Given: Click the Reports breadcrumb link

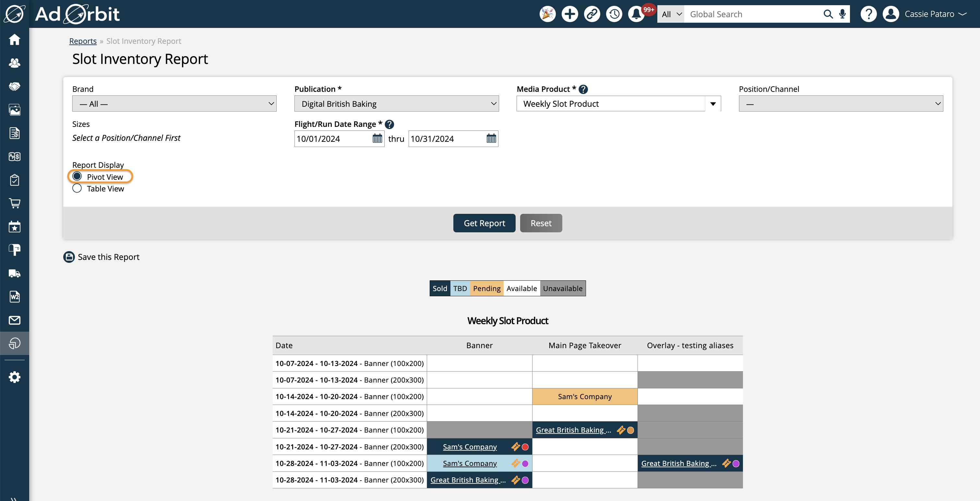Looking at the screenshot, I should pos(83,41).
